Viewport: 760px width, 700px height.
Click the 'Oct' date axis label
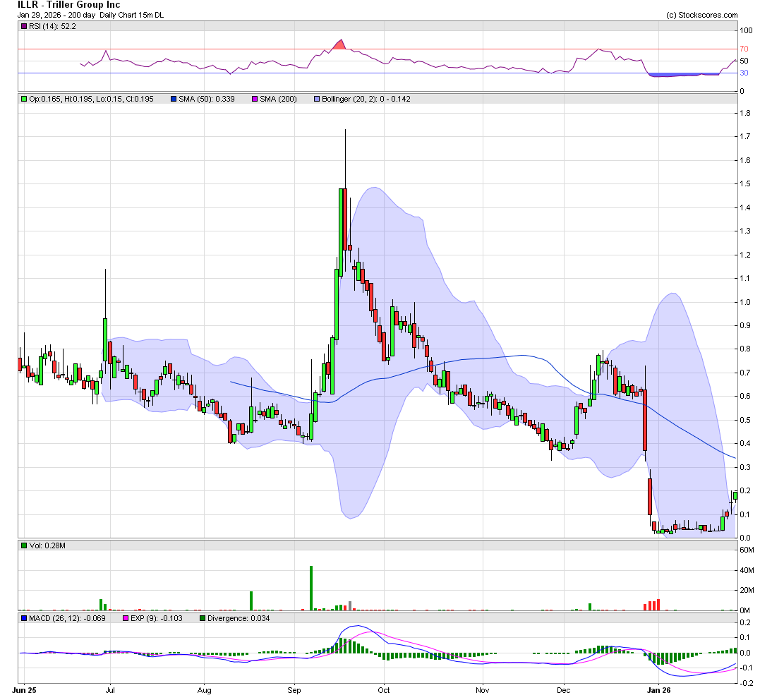(384, 690)
